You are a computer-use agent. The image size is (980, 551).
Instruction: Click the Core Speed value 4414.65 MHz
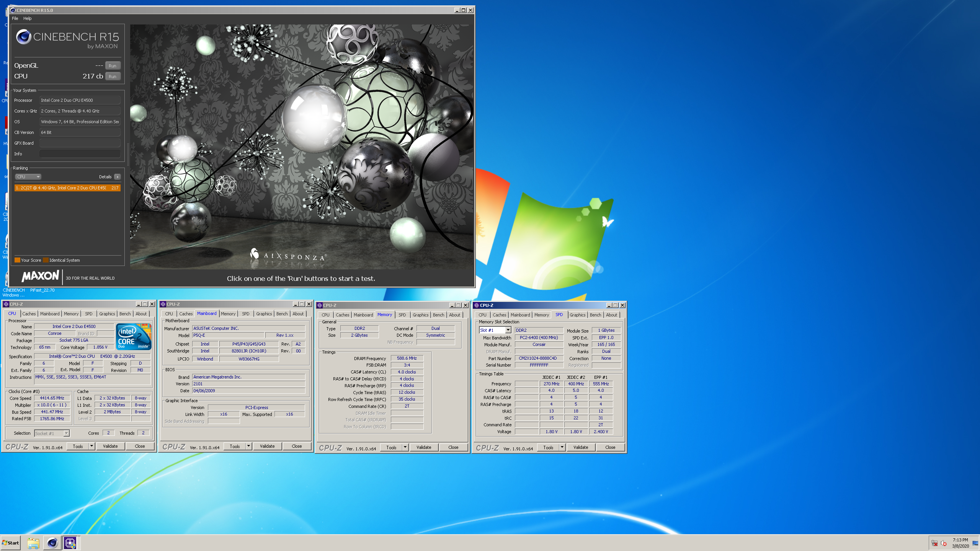[52, 398]
